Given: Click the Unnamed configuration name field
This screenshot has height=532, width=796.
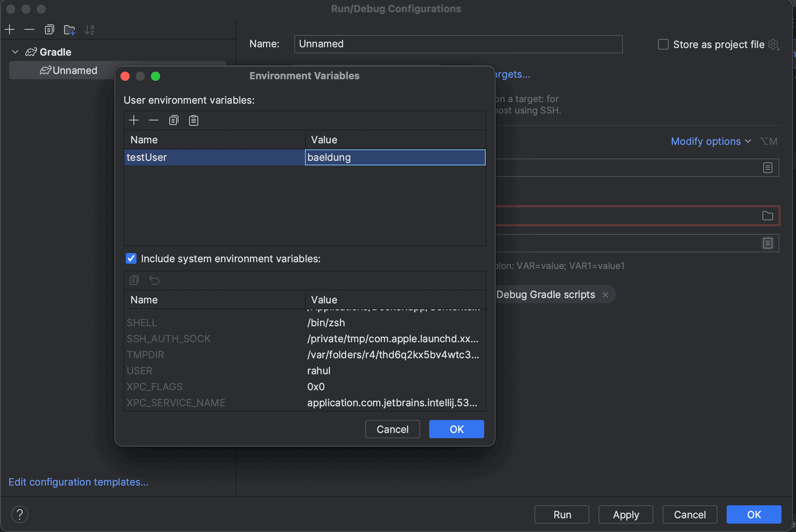Looking at the screenshot, I should (457, 44).
